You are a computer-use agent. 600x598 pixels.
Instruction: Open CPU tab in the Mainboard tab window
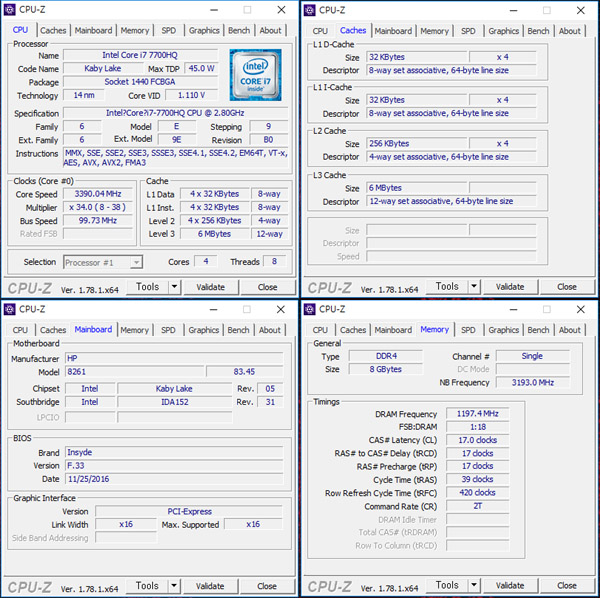(x=20, y=330)
